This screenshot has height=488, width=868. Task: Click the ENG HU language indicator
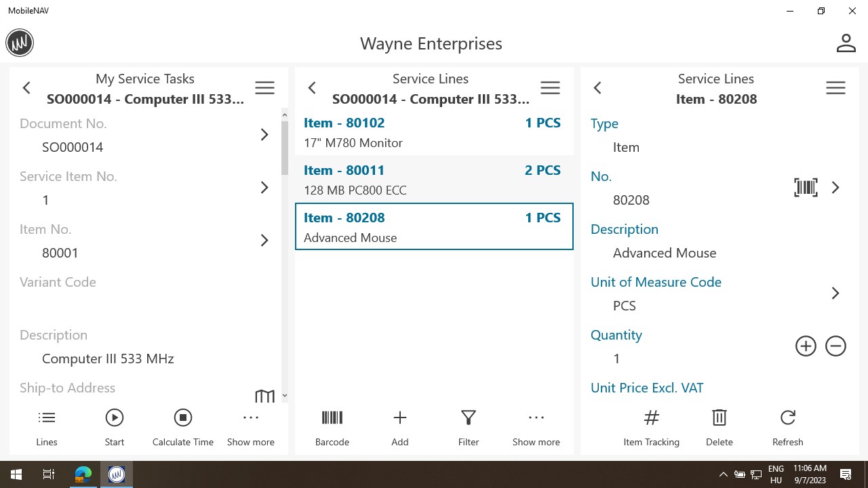[x=776, y=474]
